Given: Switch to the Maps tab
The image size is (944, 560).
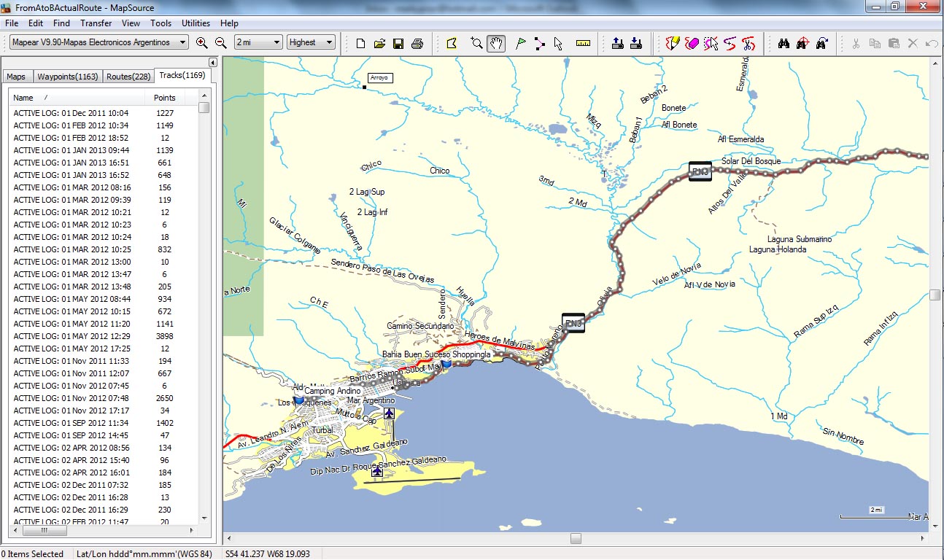Looking at the screenshot, I should tap(16, 77).
